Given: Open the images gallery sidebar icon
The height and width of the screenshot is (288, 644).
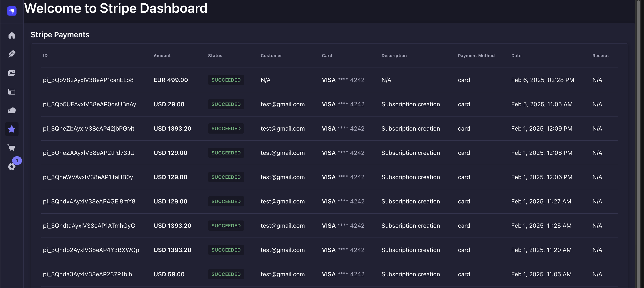Looking at the screenshot, I should 12,73.
